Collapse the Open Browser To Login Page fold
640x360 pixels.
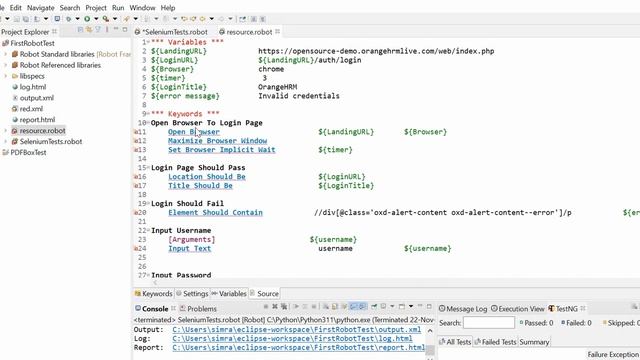point(148,123)
